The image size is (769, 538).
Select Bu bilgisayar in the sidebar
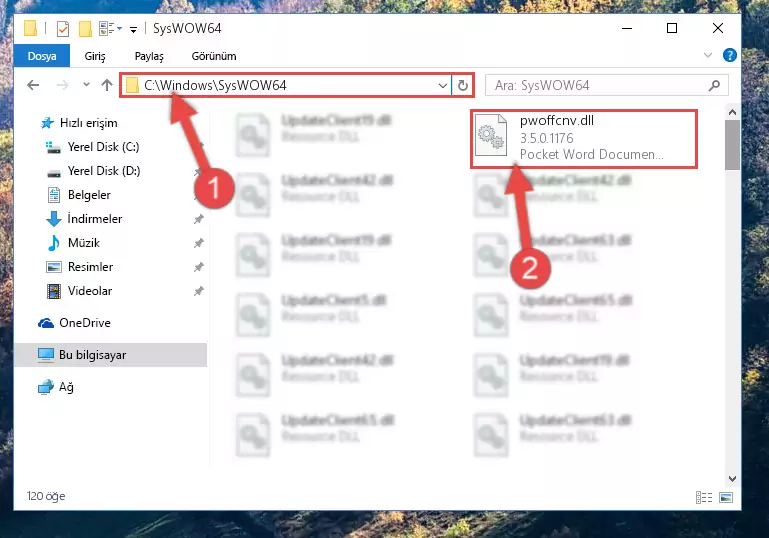pos(110,355)
